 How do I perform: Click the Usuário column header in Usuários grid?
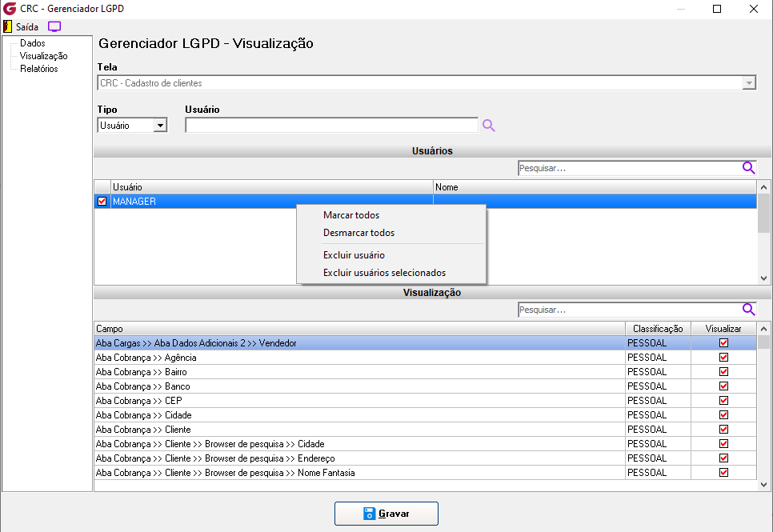(x=271, y=187)
